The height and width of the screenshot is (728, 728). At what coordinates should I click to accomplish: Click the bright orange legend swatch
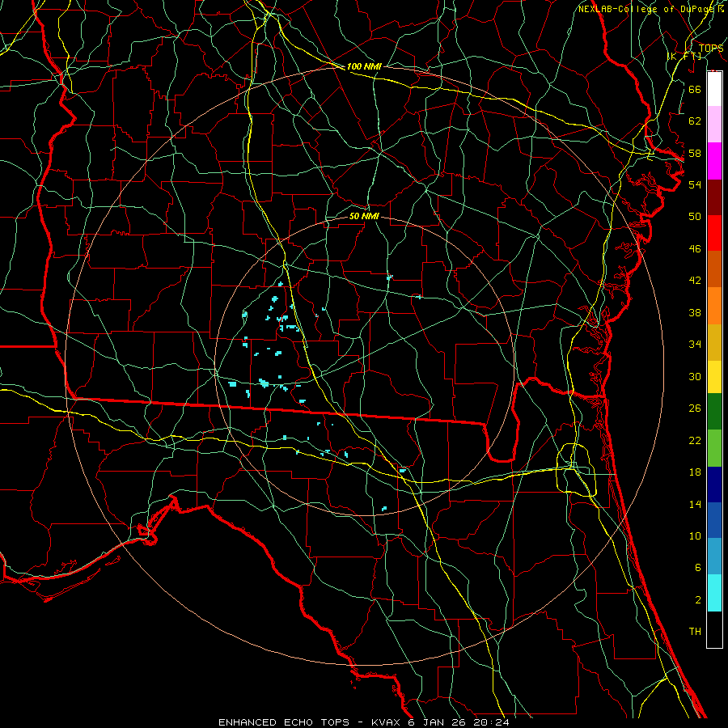pos(714,306)
